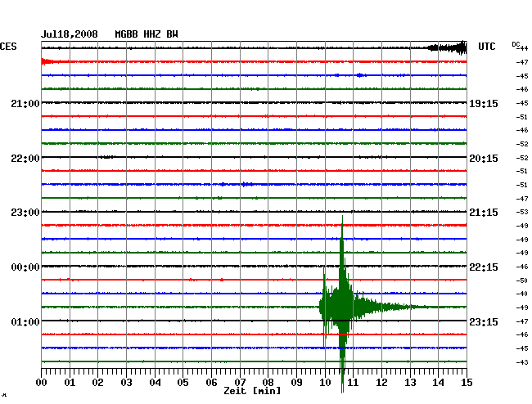Click the DC offset value -40
Viewport: 532px width, 404px height.
[522, 294]
